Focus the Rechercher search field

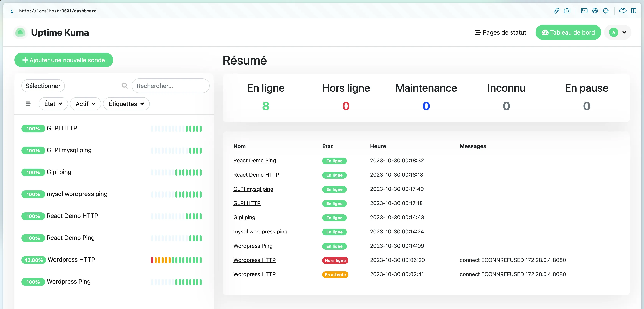click(x=171, y=86)
